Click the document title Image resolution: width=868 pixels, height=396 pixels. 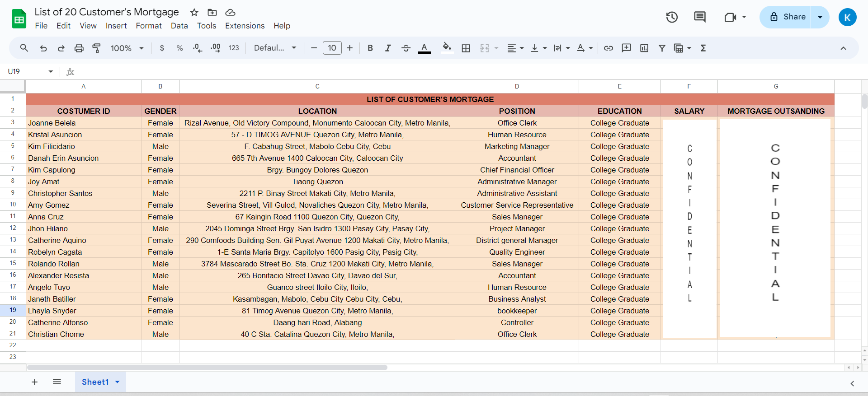point(107,12)
